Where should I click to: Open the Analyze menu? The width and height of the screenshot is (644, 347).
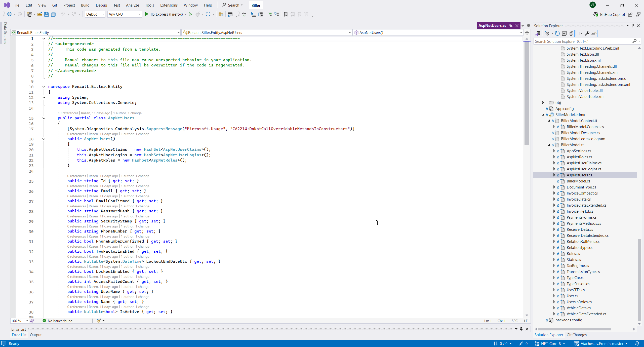tap(132, 5)
